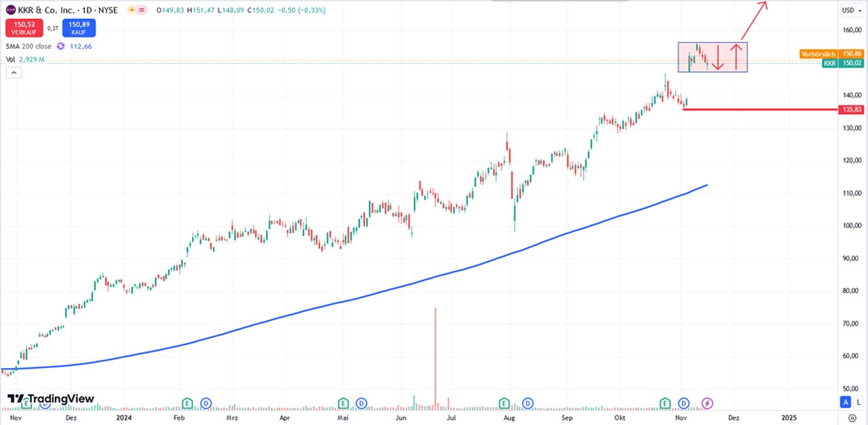
Task: Click the May dividend D marker
Action: 361,403
